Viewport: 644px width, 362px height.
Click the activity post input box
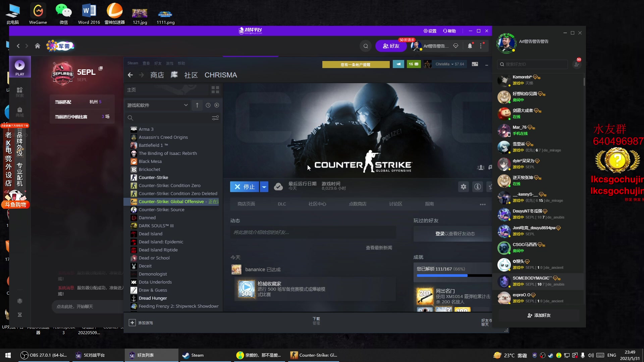313,232
